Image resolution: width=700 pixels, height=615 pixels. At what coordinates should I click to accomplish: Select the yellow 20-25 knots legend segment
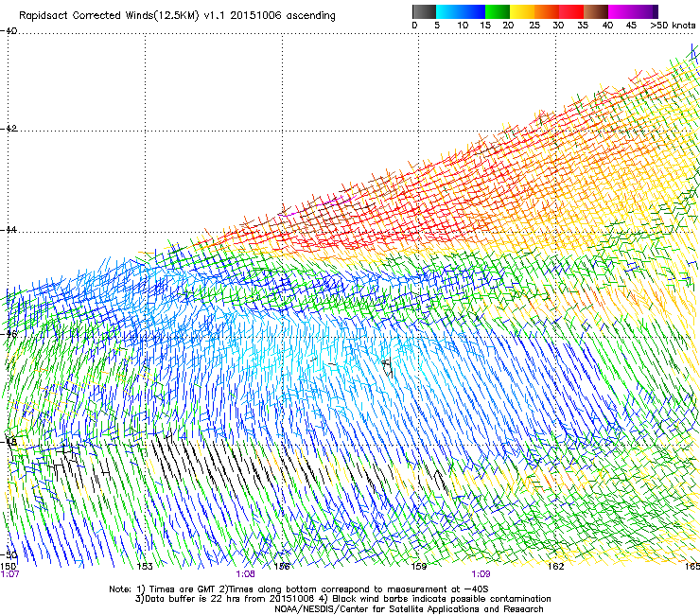(522, 11)
